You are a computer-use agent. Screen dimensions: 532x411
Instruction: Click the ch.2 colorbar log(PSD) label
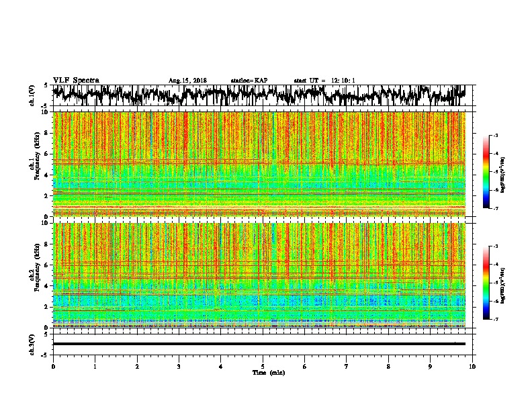click(x=503, y=285)
